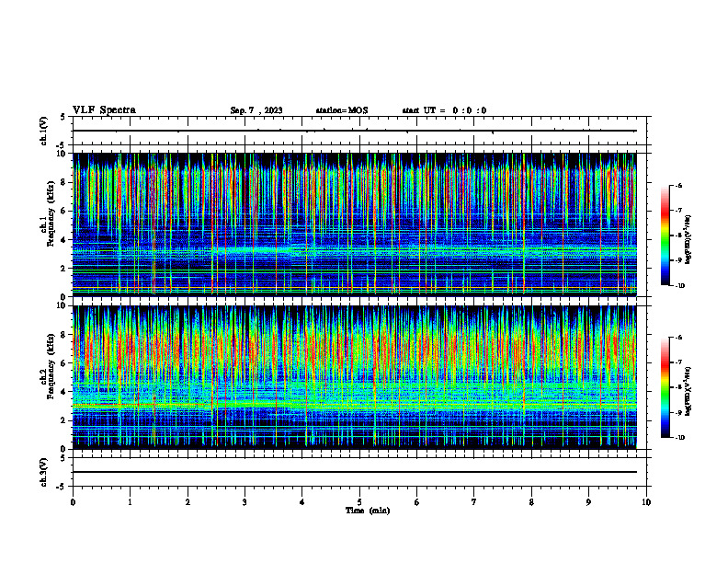Click the ch.2 color scale bar
Viewport: 728px width, 563px height.
click(665, 387)
